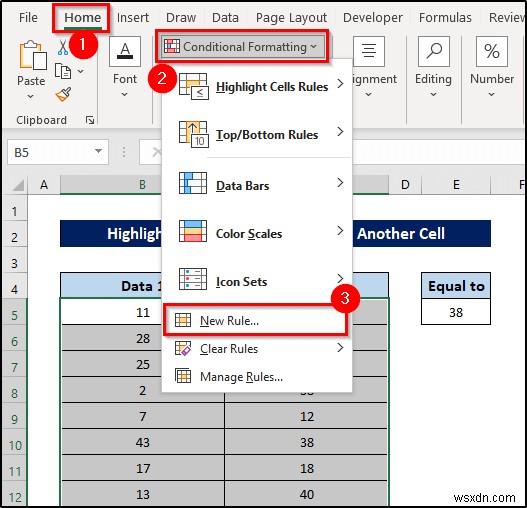Open the Alignment group icon
Screen dimensions: 527x508
(x=369, y=51)
